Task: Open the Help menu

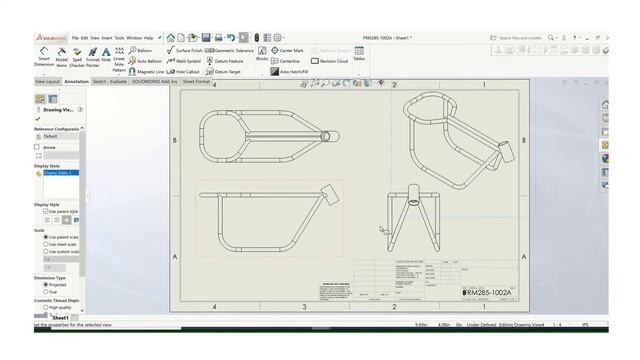Action: (x=149, y=38)
